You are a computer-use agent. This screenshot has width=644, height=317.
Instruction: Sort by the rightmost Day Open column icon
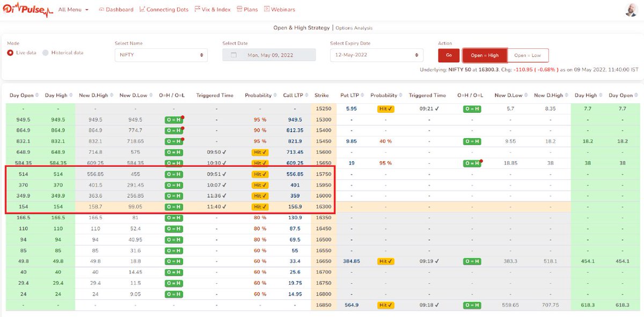pyautogui.click(x=636, y=96)
